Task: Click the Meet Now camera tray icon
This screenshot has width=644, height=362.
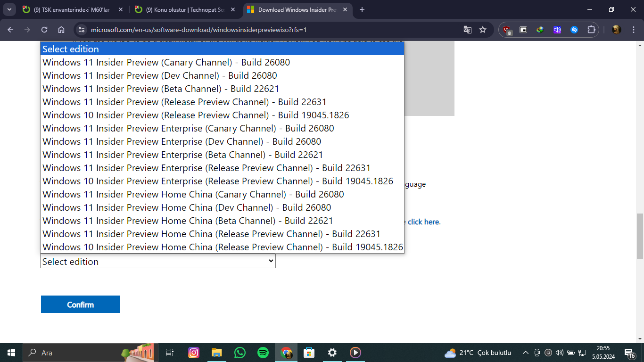Action: tap(537, 353)
